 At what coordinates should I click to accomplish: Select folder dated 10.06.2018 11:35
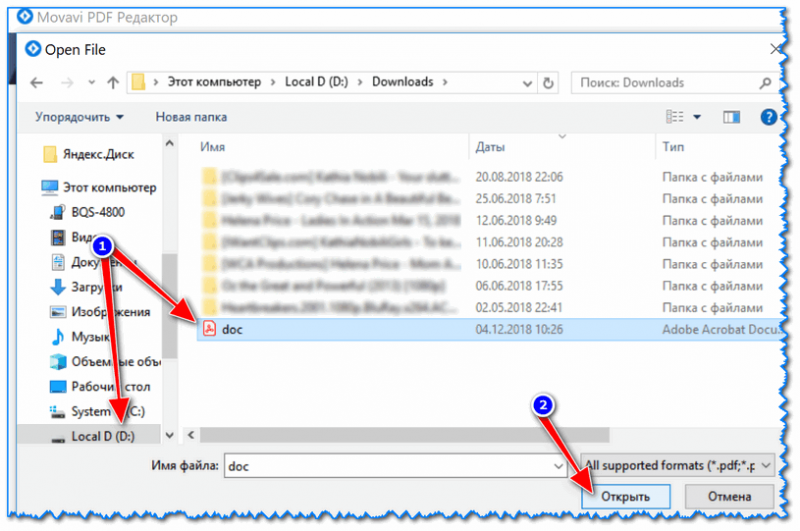tap(488, 264)
